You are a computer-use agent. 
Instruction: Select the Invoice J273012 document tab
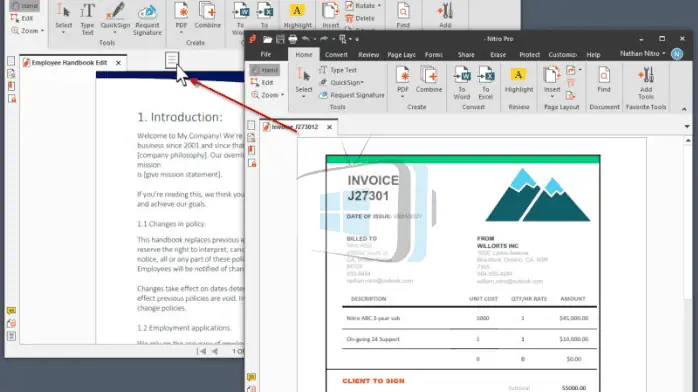tap(295, 127)
